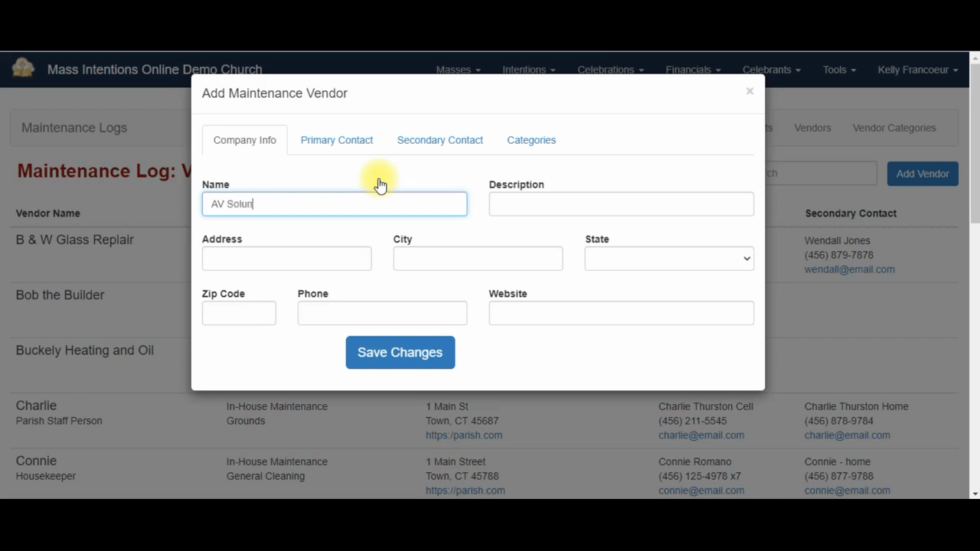Image resolution: width=980 pixels, height=551 pixels.
Task: Open the Masses menu
Action: point(459,70)
